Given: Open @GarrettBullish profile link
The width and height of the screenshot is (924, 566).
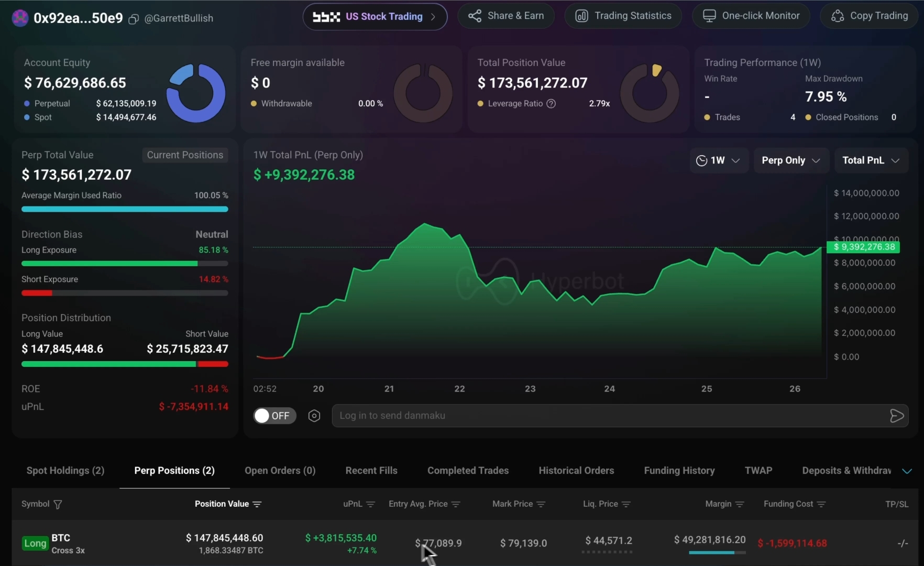Looking at the screenshot, I should point(179,18).
